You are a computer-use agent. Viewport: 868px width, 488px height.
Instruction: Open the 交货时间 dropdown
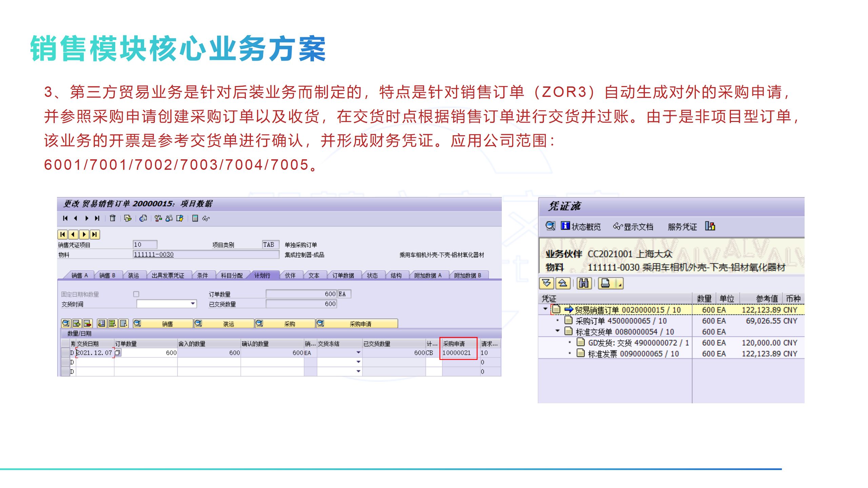click(193, 304)
